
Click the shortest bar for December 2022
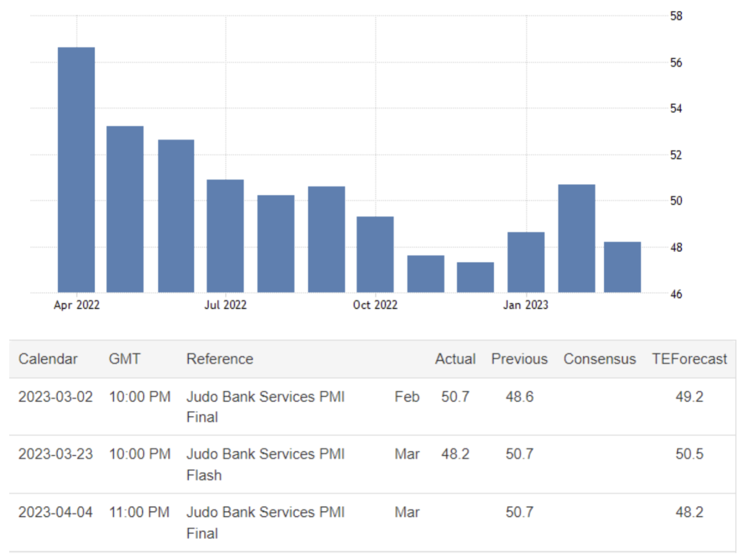point(475,277)
